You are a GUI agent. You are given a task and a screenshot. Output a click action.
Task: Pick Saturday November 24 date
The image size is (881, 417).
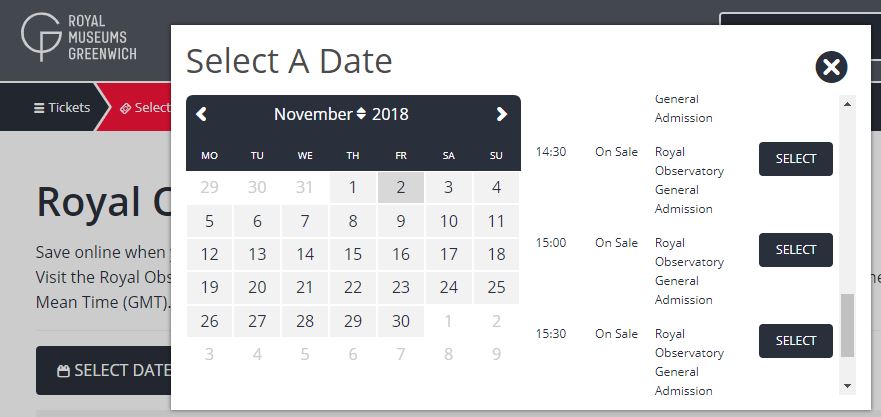point(449,288)
